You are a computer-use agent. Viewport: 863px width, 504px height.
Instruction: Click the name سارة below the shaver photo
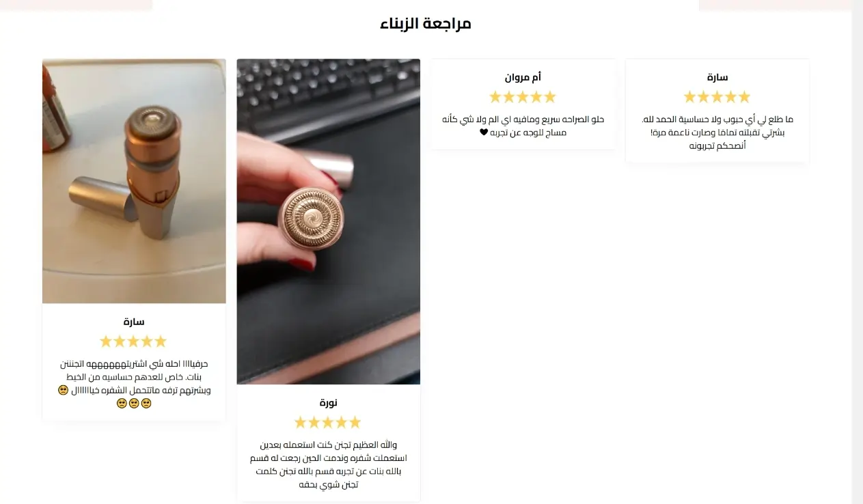(133, 322)
